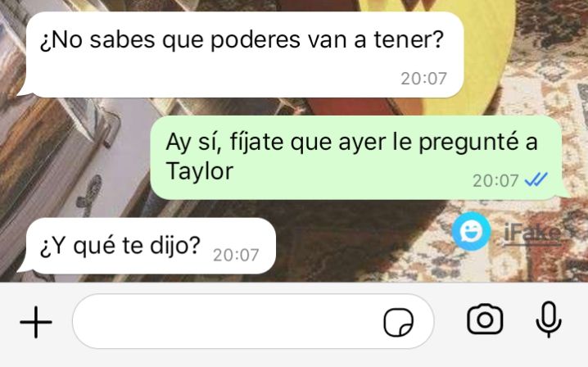This screenshot has width=588, height=367.
Task: Tap the camera icon
Action: tap(485, 319)
